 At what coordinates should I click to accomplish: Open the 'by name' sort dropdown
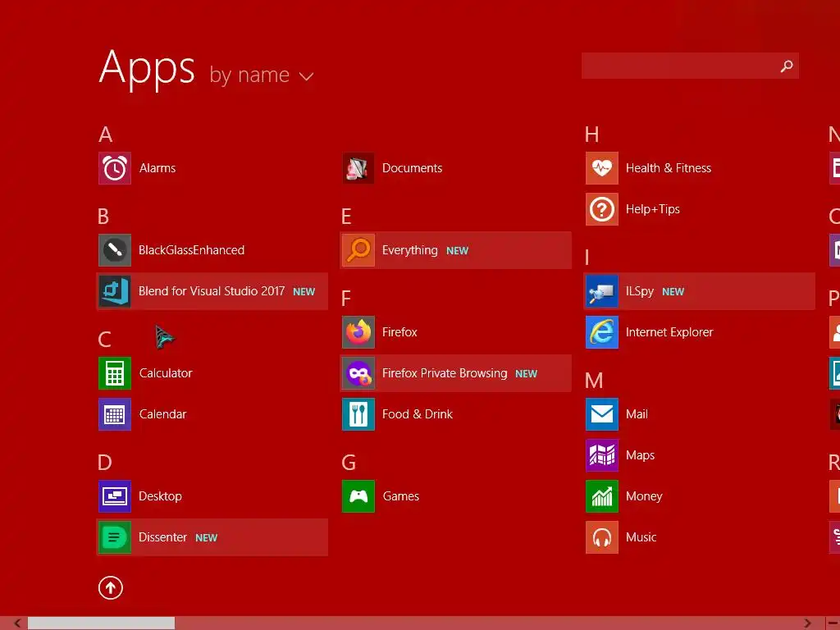pos(262,75)
